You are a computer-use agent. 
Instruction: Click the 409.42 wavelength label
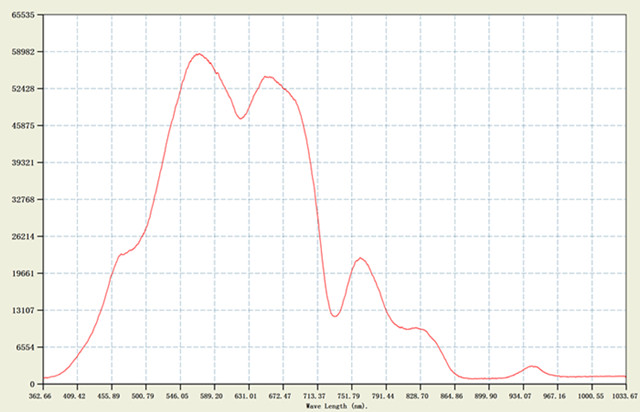[x=74, y=396]
